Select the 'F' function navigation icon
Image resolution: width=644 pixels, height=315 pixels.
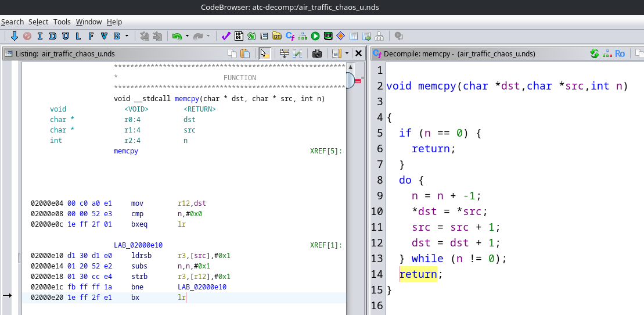coord(91,36)
